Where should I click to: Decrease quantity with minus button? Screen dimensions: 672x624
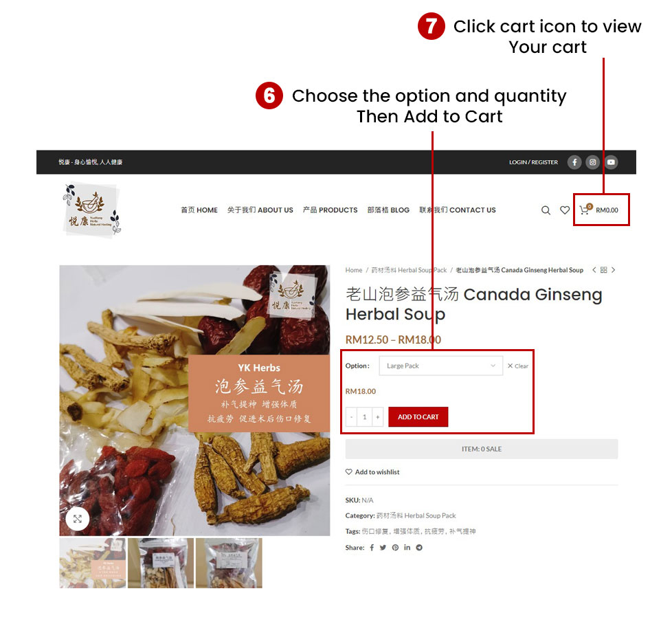351,417
